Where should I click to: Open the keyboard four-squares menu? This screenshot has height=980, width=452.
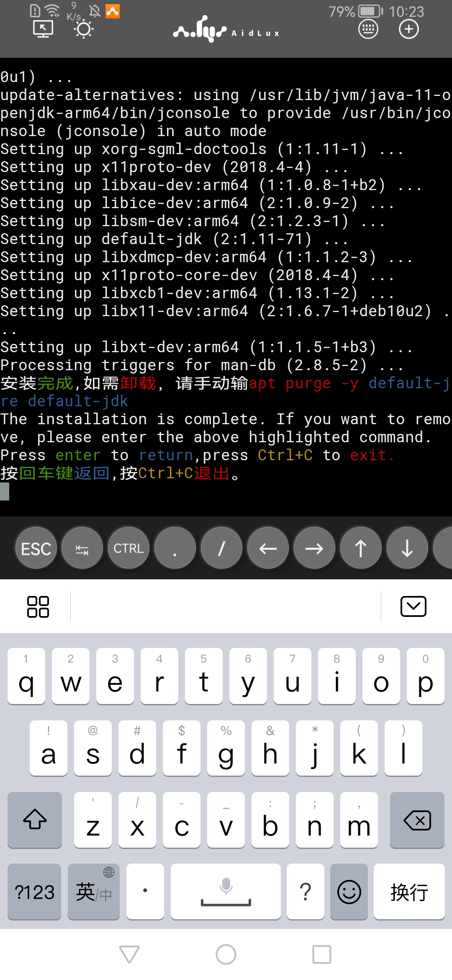coord(38,606)
